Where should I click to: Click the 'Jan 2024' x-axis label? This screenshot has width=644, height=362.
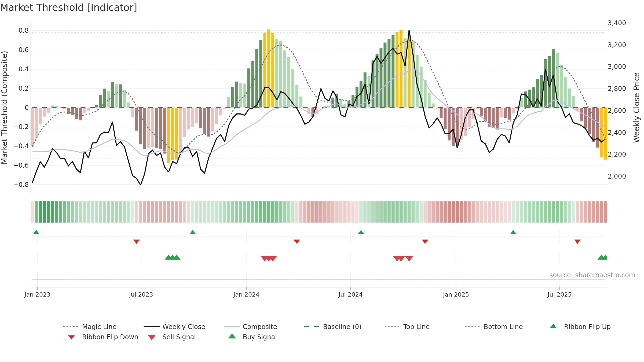pyautogui.click(x=246, y=294)
